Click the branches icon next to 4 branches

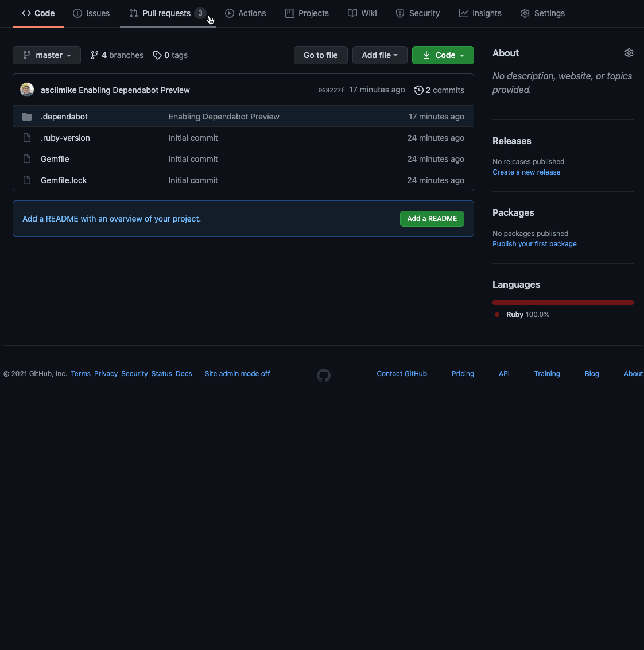tap(95, 55)
